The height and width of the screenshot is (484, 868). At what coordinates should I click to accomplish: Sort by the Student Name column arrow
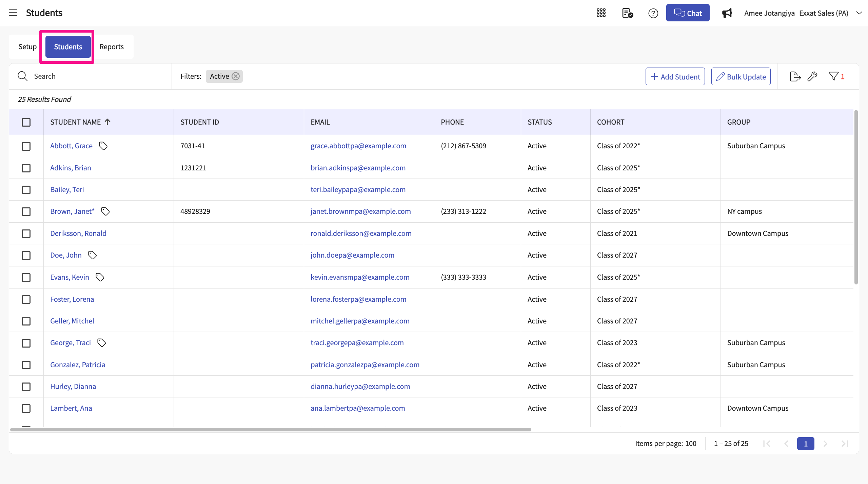click(107, 122)
